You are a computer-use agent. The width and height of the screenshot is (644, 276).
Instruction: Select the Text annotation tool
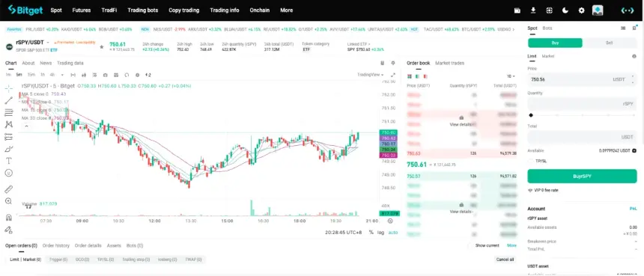pyautogui.click(x=9, y=161)
